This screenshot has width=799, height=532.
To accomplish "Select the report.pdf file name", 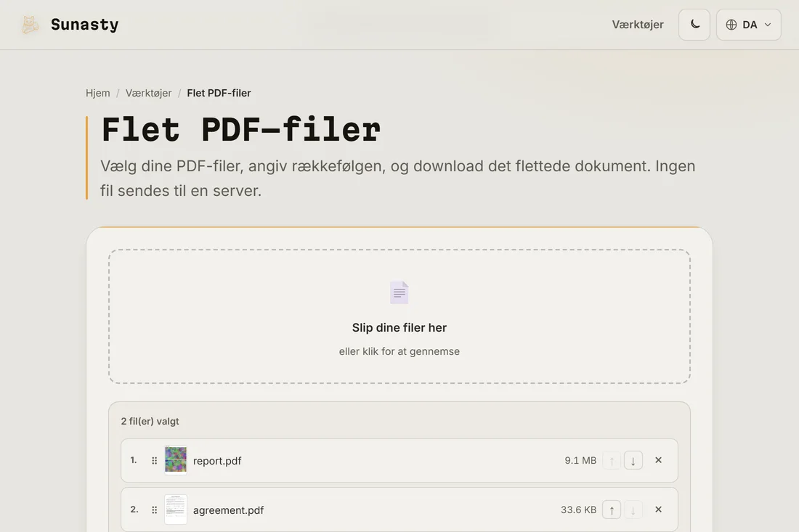I will pos(217,461).
